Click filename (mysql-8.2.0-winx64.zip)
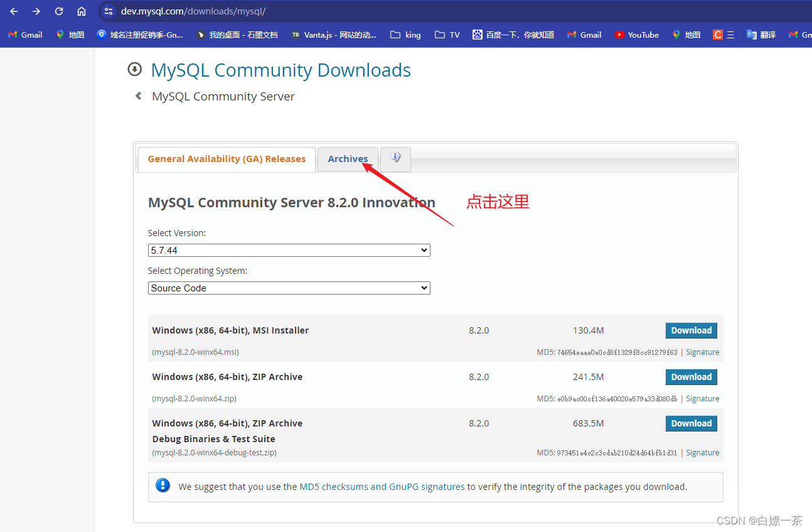812x532 pixels. point(194,399)
